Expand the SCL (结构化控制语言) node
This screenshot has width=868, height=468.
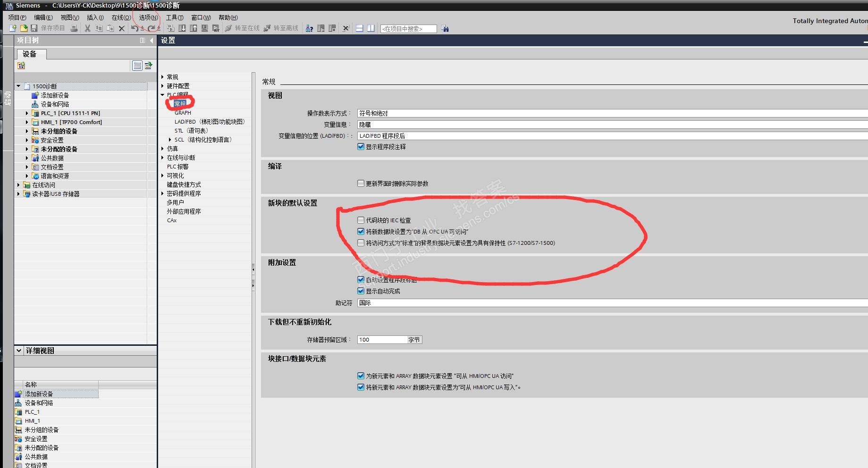170,140
